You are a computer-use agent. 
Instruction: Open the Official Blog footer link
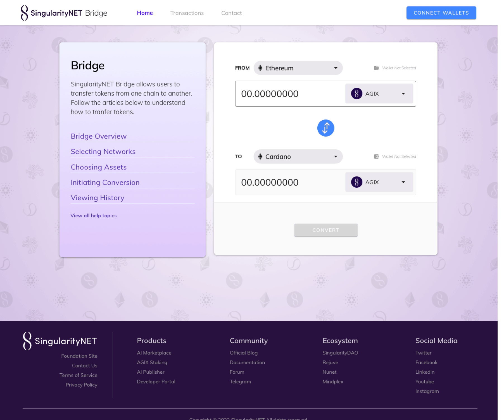pyautogui.click(x=244, y=353)
